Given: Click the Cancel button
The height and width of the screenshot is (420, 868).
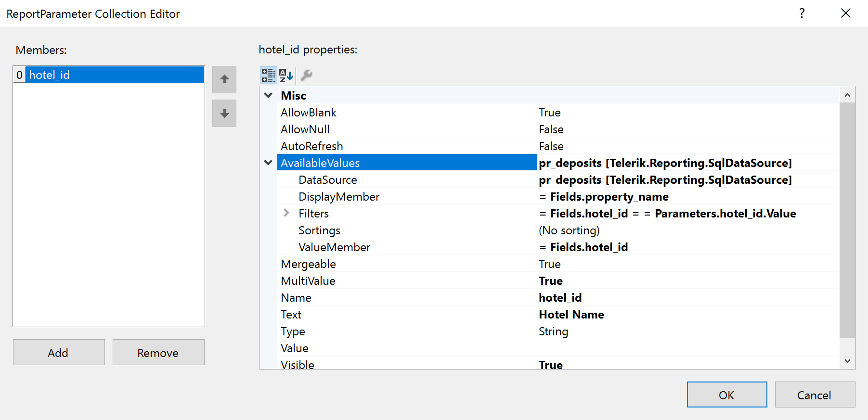Looking at the screenshot, I should coord(815,395).
